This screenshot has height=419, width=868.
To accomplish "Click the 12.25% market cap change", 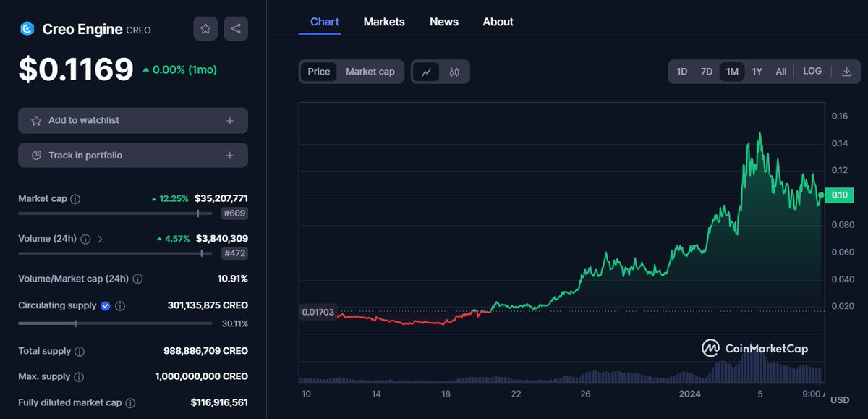I will pos(170,198).
